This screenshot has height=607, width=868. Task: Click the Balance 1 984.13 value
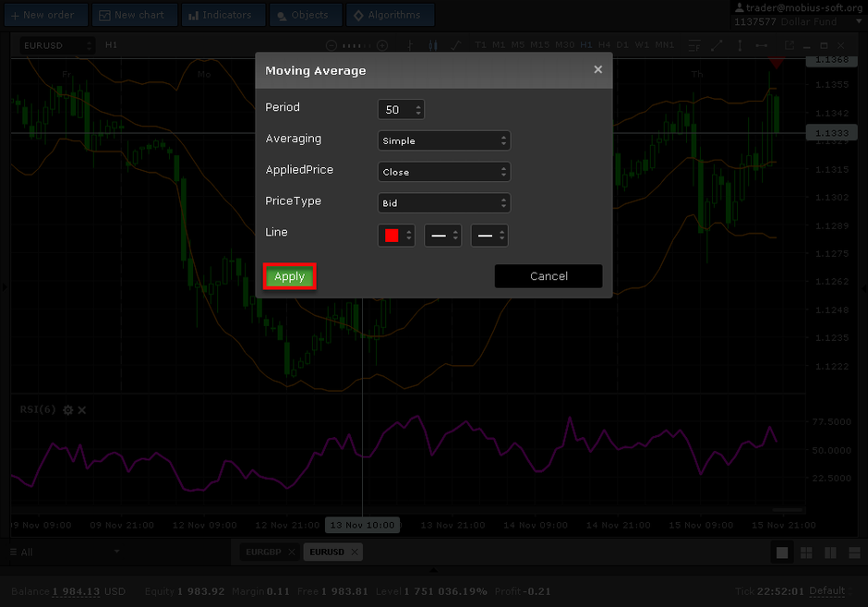pos(76,591)
